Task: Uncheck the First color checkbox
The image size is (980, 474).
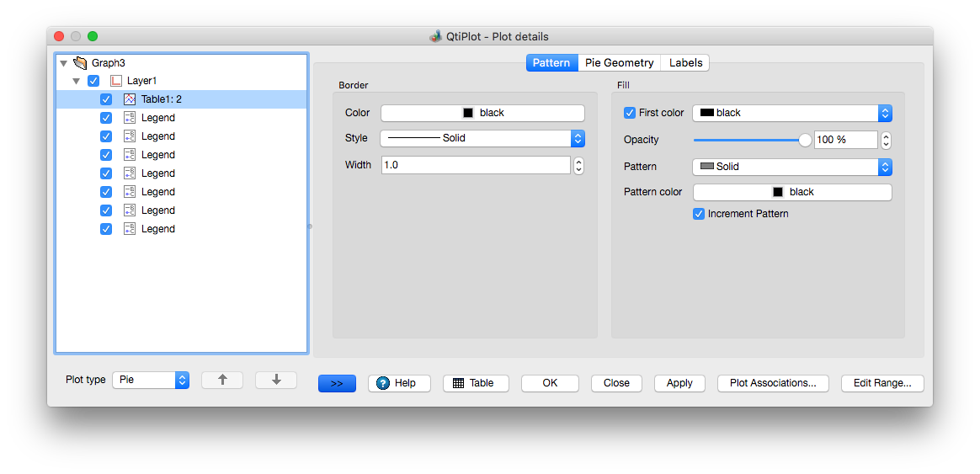Action: pyautogui.click(x=630, y=113)
